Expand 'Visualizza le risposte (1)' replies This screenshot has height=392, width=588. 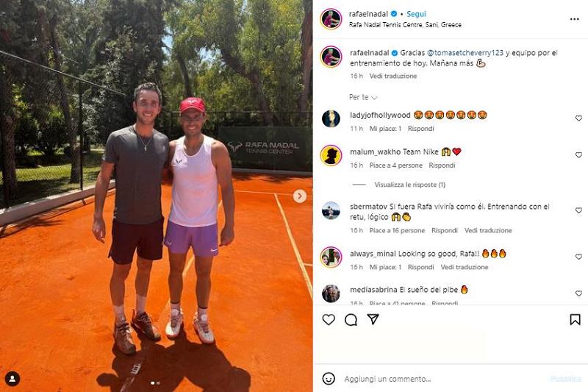point(409,185)
